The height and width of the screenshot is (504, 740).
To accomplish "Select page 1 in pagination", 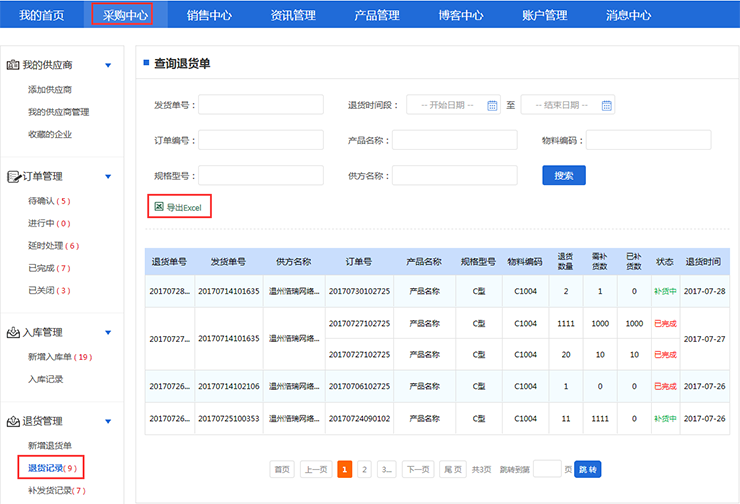I will coord(345,469).
